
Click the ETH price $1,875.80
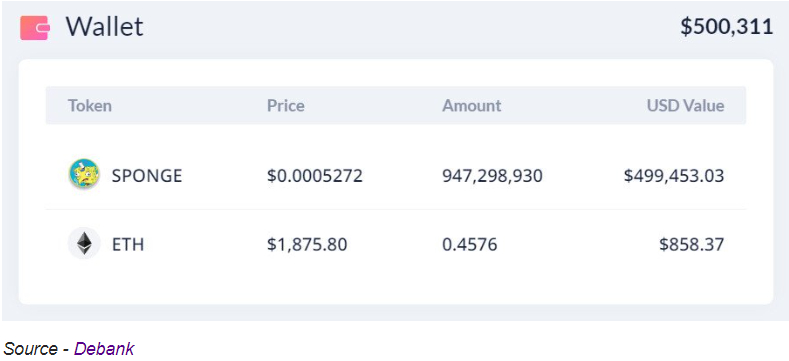[x=307, y=245]
